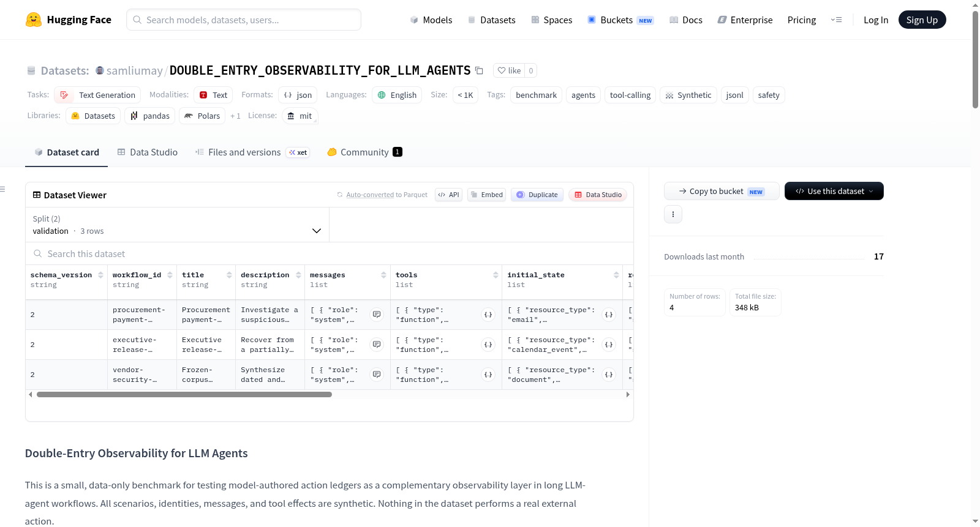Copy dataset name with the copy icon
The height and width of the screenshot is (527, 980).
tap(479, 70)
